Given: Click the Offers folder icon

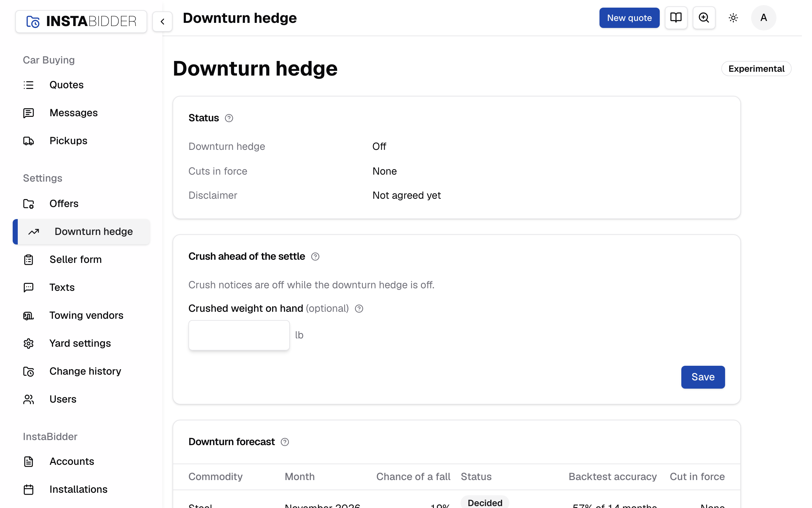Looking at the screenshot, I should (29, 204).
